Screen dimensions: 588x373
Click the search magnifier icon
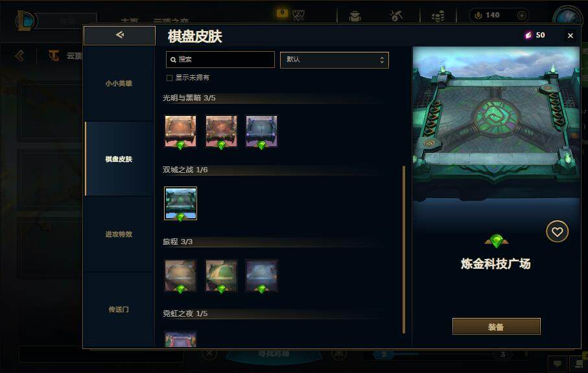(173, 60)
